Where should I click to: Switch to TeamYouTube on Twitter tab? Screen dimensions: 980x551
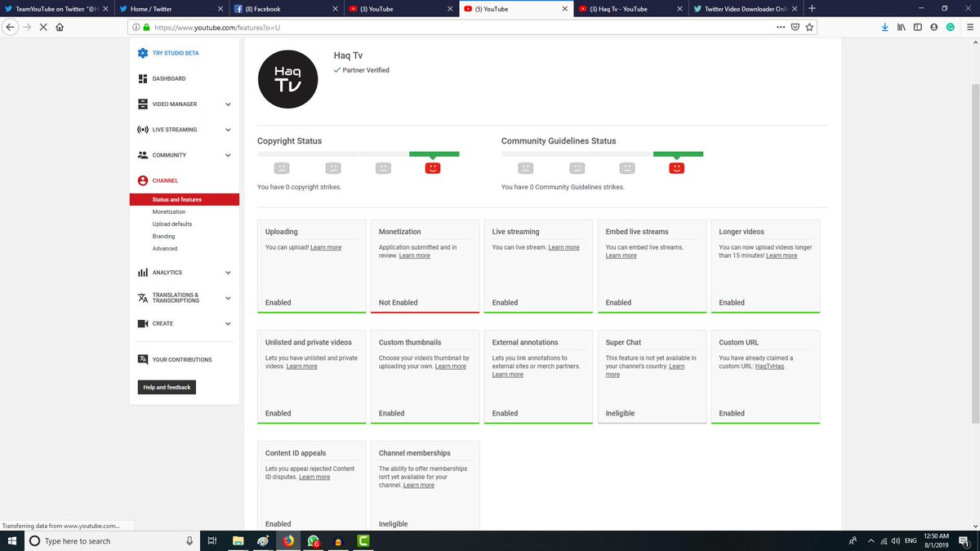[56, 8]
